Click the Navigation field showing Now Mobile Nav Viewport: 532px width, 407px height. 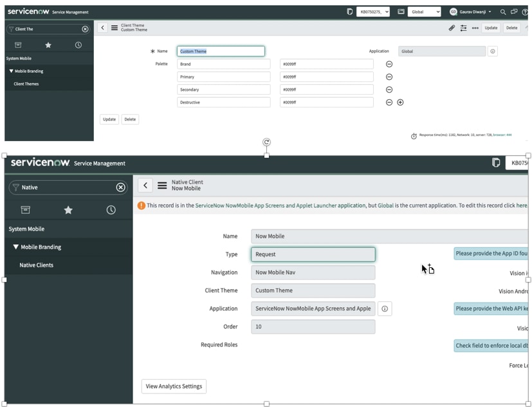point(313,272)
